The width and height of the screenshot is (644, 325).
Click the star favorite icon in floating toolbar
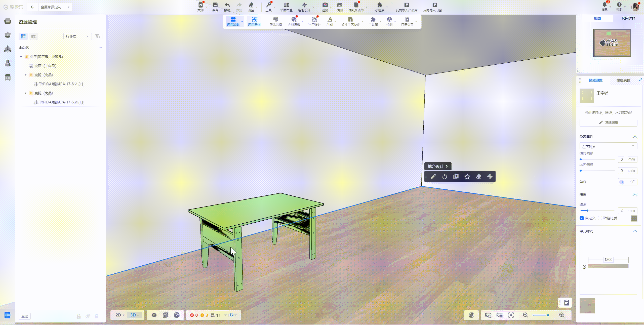point(467,177)
